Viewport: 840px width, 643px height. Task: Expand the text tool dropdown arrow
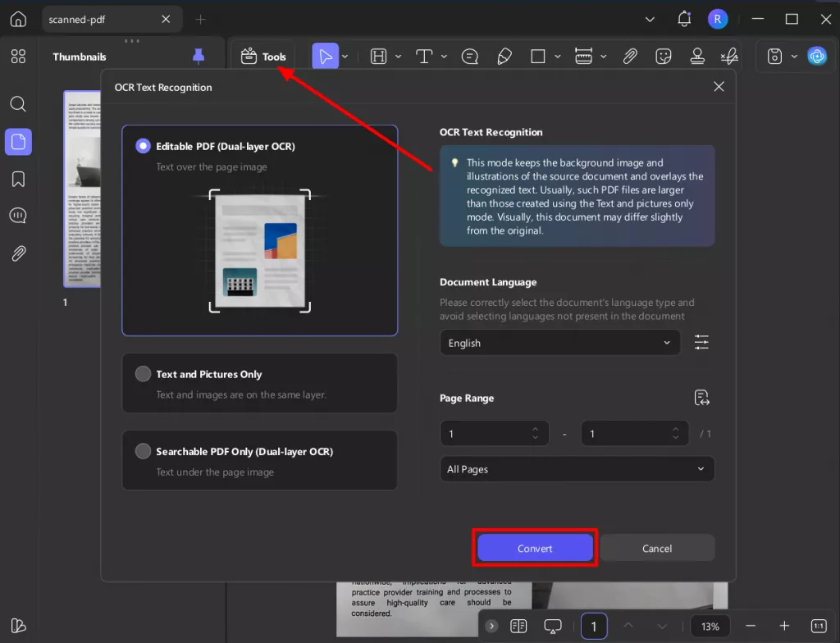(x=444, y=57)
